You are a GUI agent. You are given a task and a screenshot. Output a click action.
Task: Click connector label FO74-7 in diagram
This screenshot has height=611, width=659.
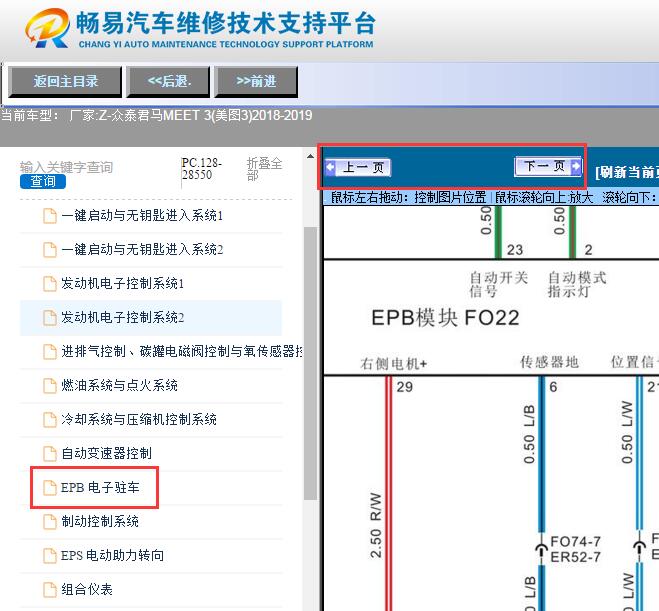click(x=575, y=541)
